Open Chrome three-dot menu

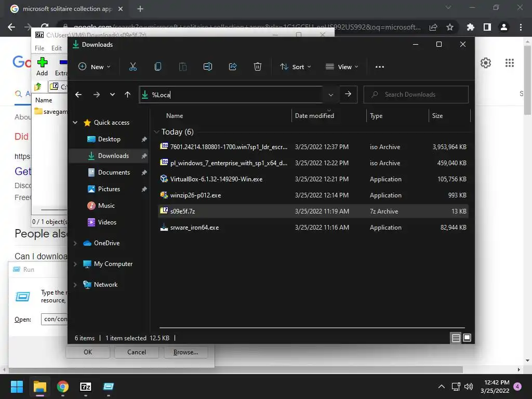(x=521, y=27)
